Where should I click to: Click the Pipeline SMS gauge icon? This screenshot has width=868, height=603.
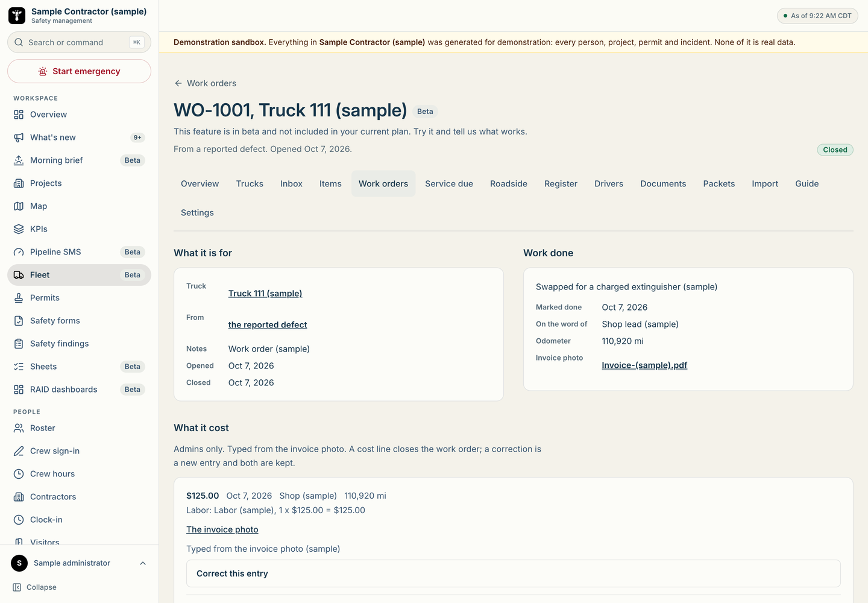click(x=19, y=252)
